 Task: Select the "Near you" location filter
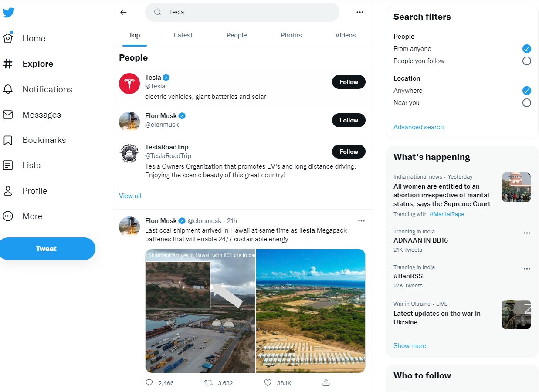coord(526,103)
